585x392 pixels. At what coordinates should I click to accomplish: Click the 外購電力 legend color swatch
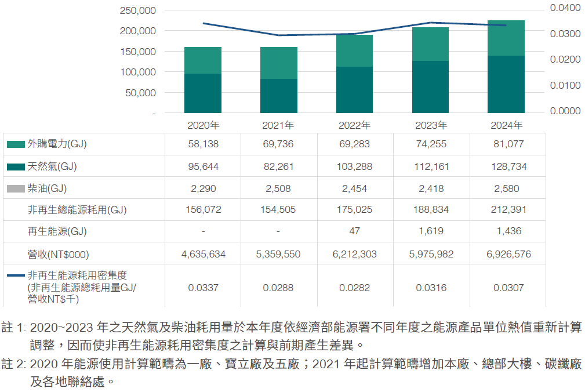(16, 144)
